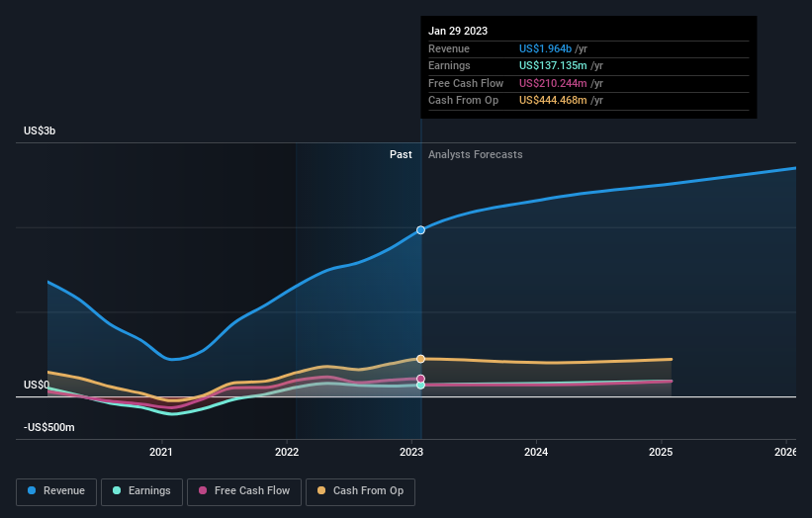Toggle the Earnings legend button
The height and width of the screenshot is (518, 812).
[141, 491]
